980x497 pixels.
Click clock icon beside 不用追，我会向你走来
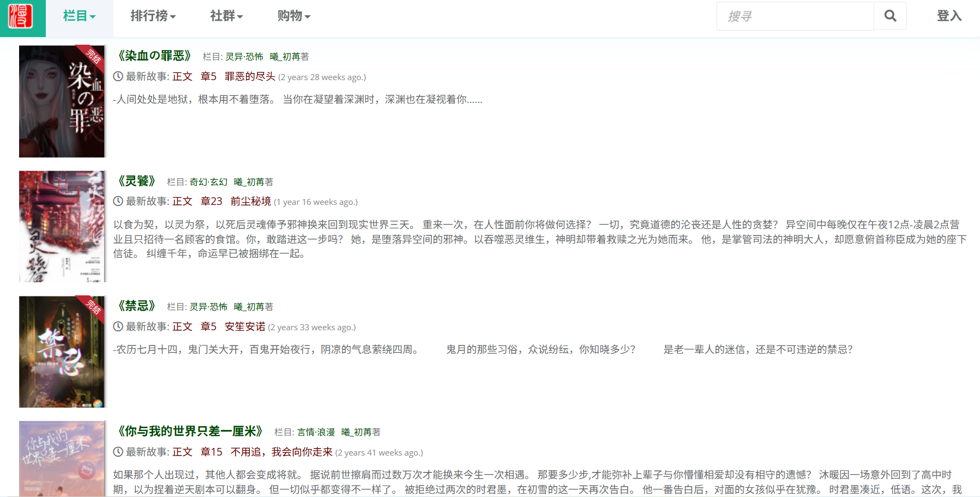tap(118, 452)
